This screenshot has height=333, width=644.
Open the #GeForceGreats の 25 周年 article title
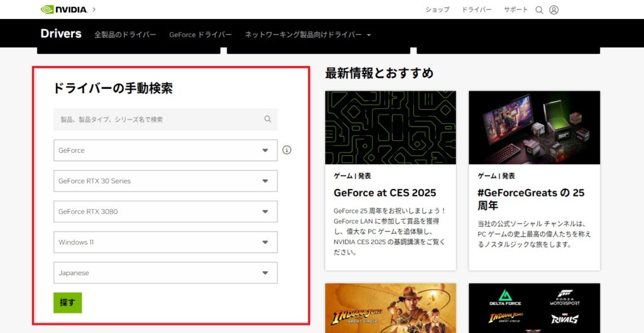531,199
